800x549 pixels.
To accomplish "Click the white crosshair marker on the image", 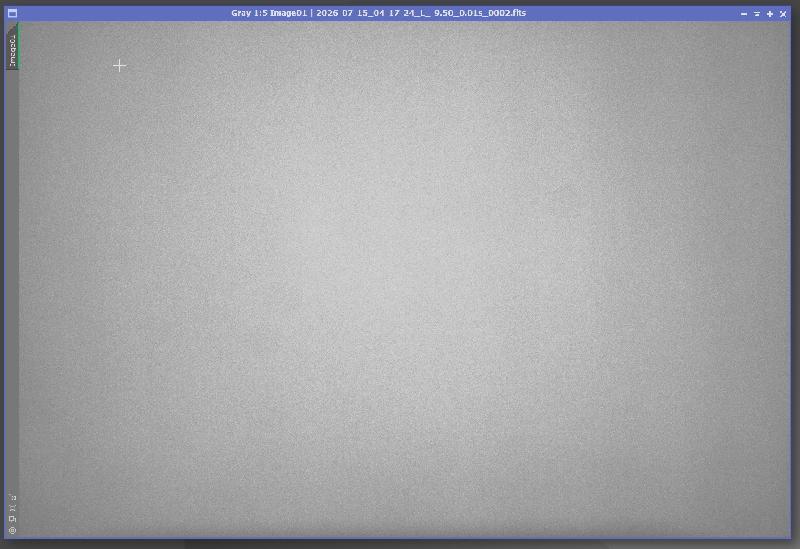I will tap(119, 65).
